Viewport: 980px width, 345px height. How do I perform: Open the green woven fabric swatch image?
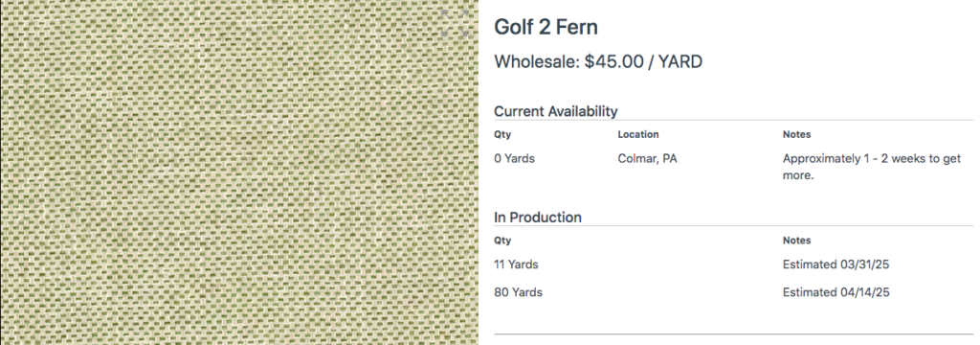point(238,172)
